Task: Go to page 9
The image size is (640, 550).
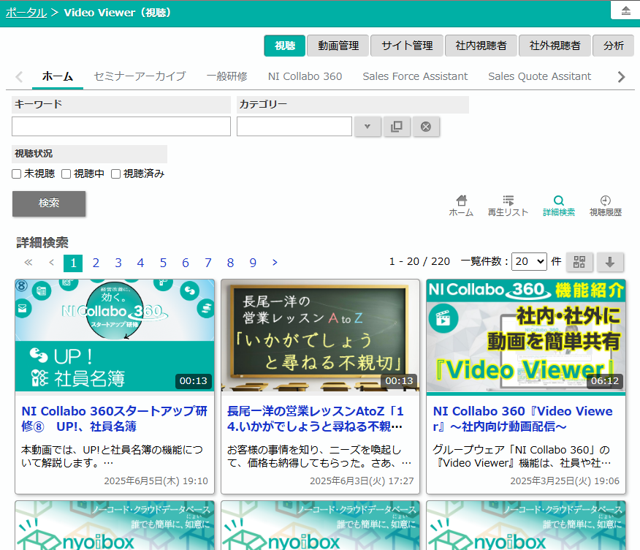Action: 253,262
